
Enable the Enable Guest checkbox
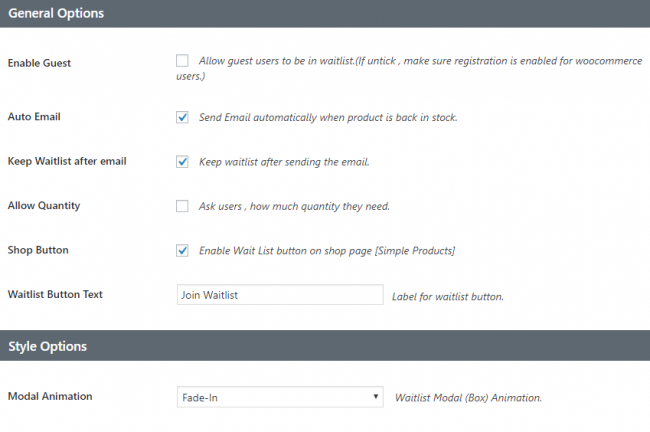182,61
